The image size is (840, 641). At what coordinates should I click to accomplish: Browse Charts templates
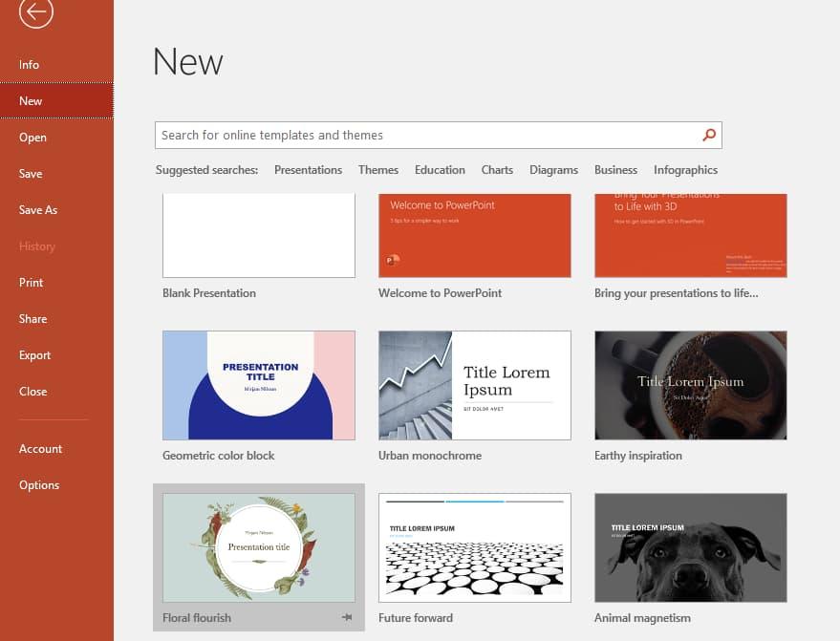(497, 169)
